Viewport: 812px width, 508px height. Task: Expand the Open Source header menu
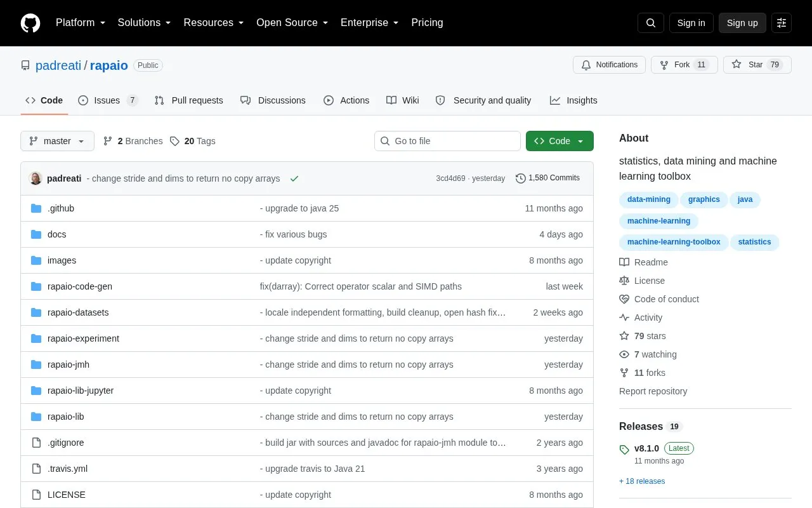click(292, 23)
